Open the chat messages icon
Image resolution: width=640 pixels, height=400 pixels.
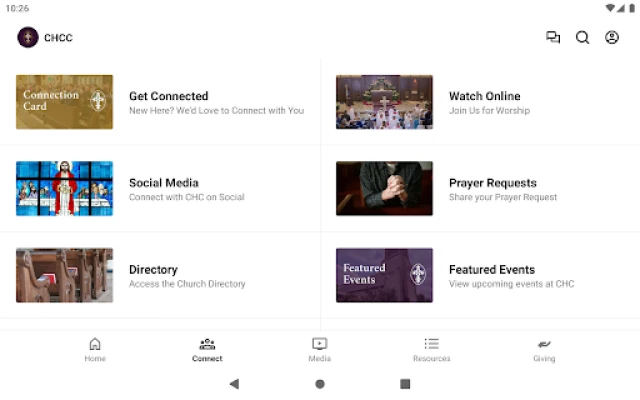click(553, 38)
